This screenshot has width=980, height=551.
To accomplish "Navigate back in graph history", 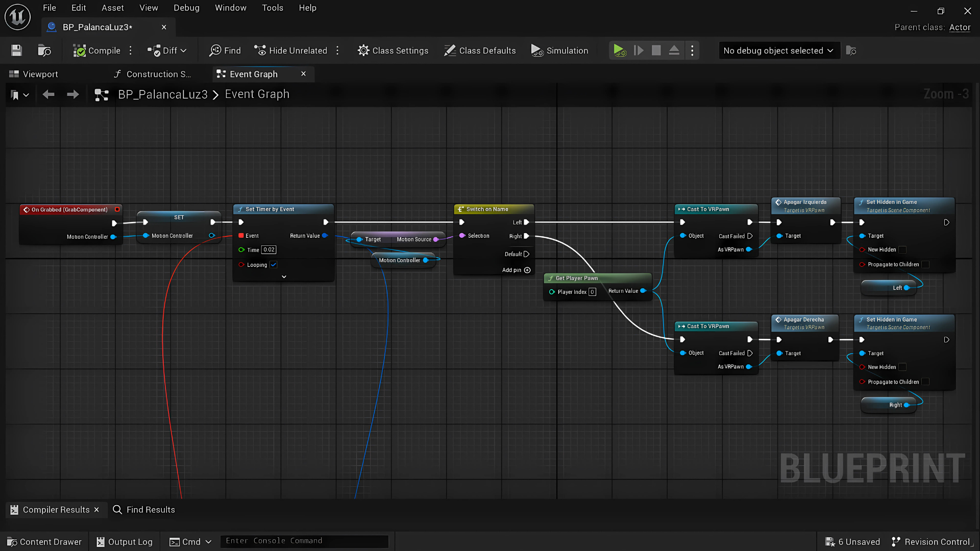I will pos(48,94).
